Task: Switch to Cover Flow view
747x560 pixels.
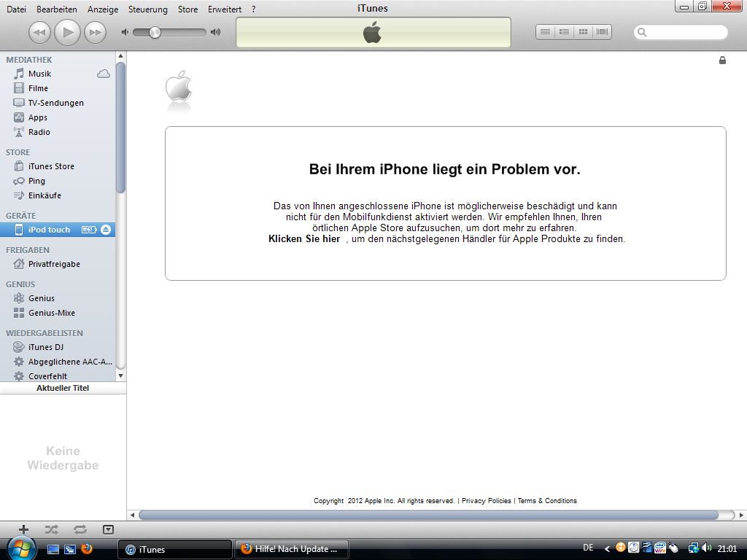Action: click(x=602, y=32)
